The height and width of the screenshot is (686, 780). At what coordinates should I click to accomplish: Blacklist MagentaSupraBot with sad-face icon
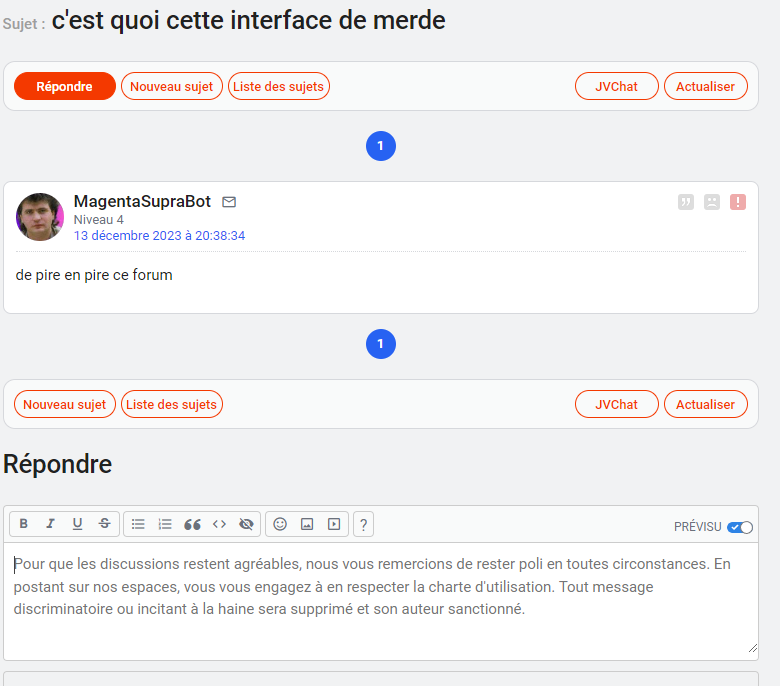point(712,202)
